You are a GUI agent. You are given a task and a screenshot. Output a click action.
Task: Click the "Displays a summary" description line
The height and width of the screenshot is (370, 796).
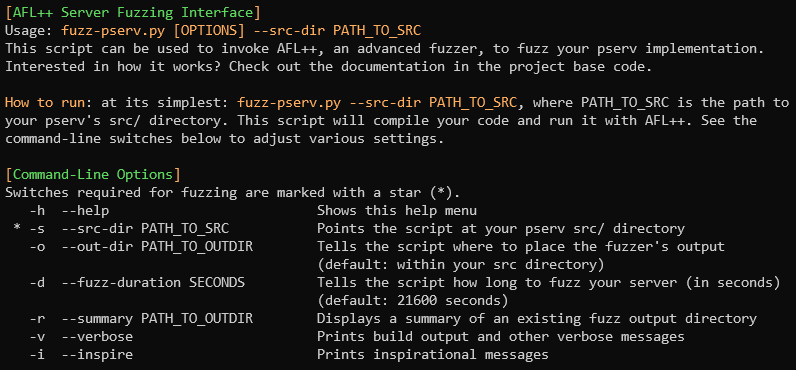537,319
